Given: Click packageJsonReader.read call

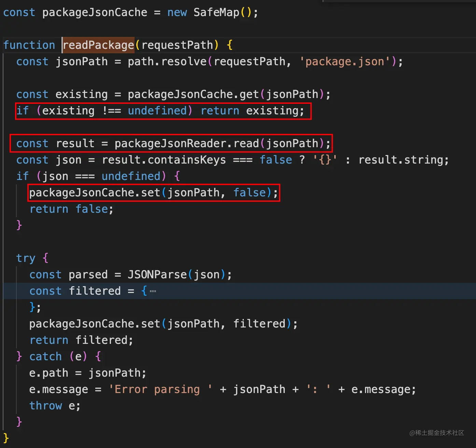Looking at the screenshot, I should [219, 144].
